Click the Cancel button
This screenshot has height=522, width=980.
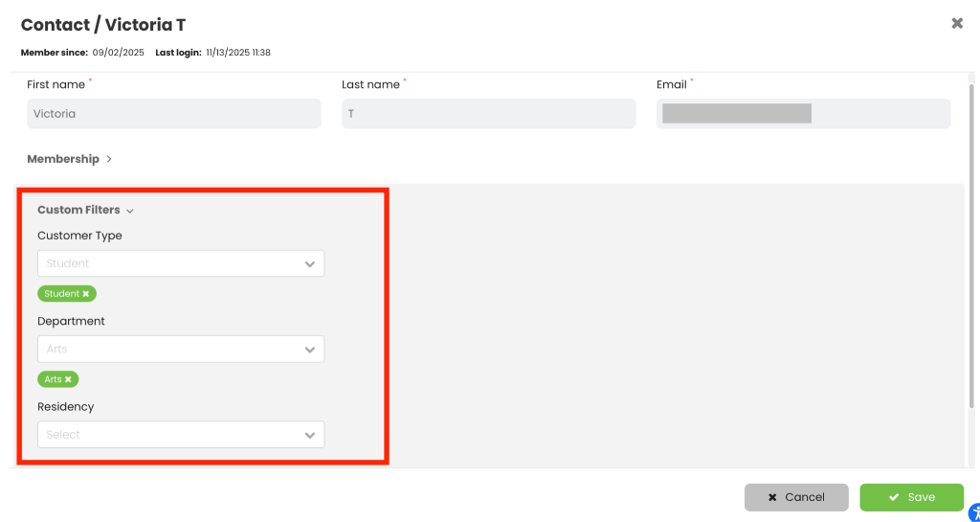796,498
